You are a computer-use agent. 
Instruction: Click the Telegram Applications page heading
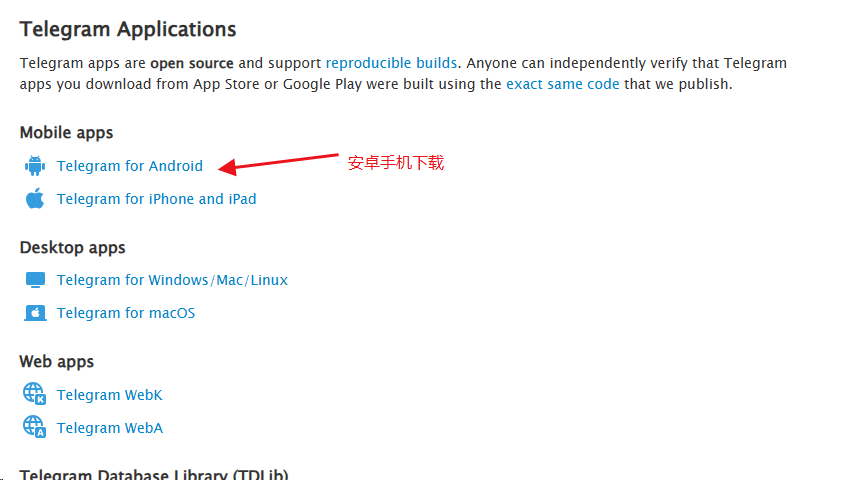(x=128, y=29)
